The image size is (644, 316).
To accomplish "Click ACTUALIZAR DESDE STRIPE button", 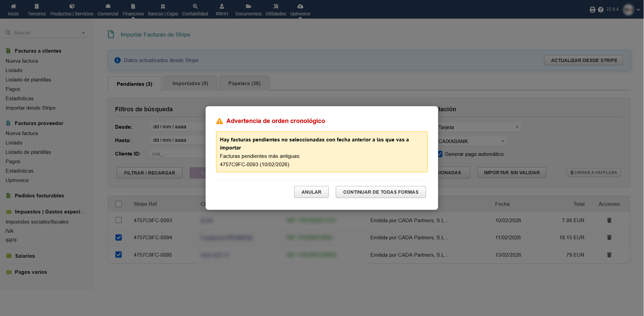I will 583,60.
